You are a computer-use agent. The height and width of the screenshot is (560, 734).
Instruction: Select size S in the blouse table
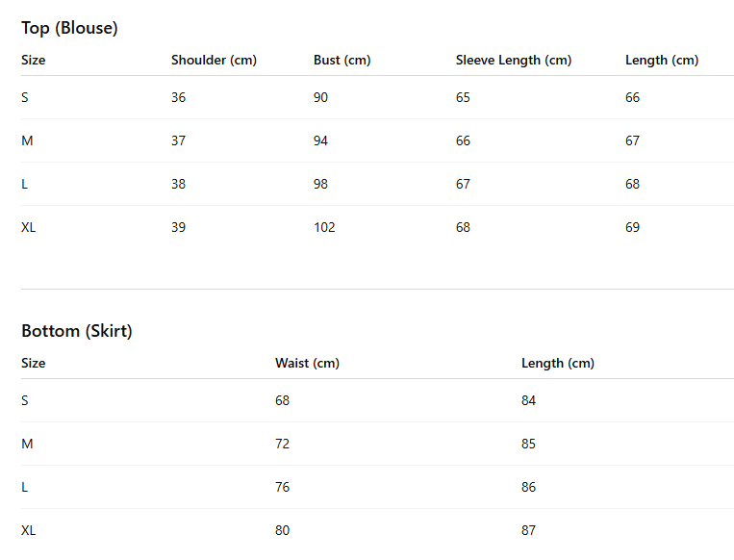coord(25,97)
